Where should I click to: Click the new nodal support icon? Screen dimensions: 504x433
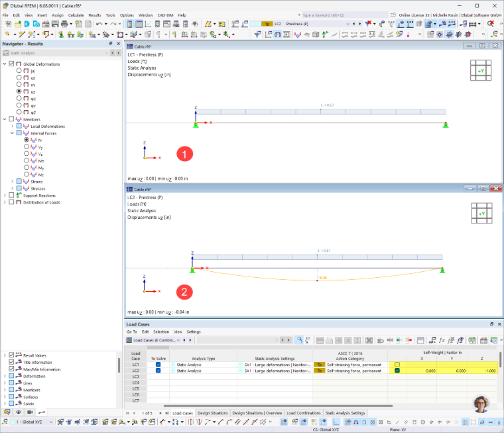coord(61,34)
